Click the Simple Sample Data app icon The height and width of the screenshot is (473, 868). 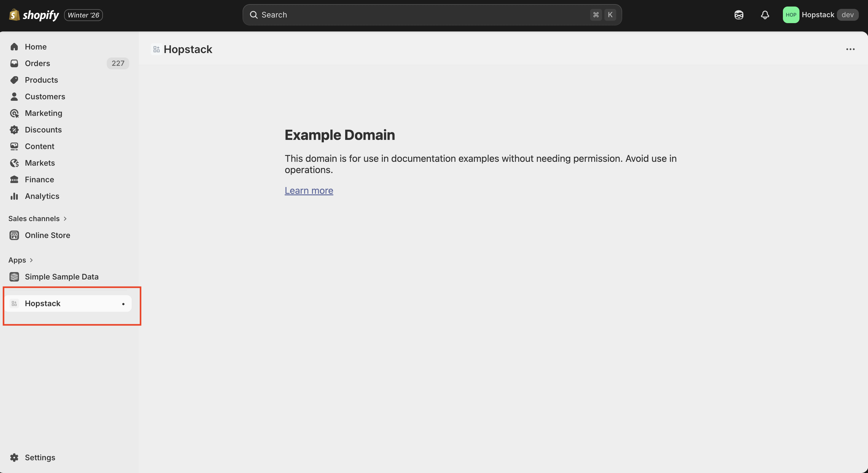(14, 277)
